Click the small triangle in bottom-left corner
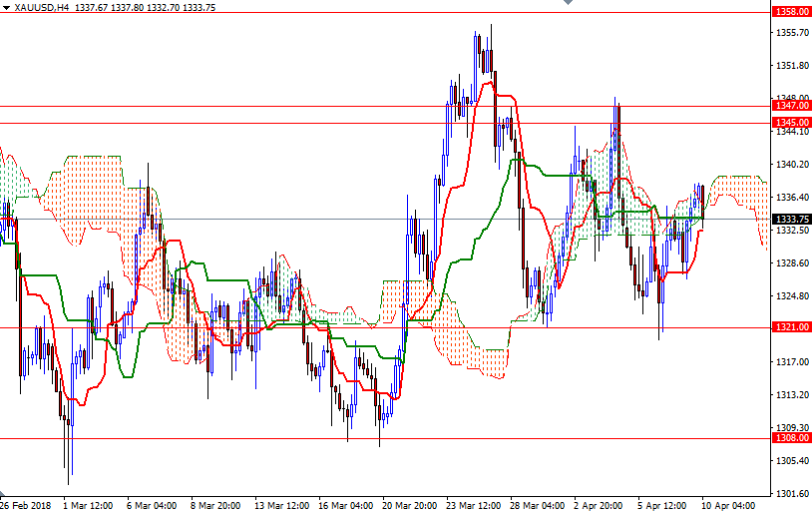Screen dimensions: 812x513 [x=4, y=494]
